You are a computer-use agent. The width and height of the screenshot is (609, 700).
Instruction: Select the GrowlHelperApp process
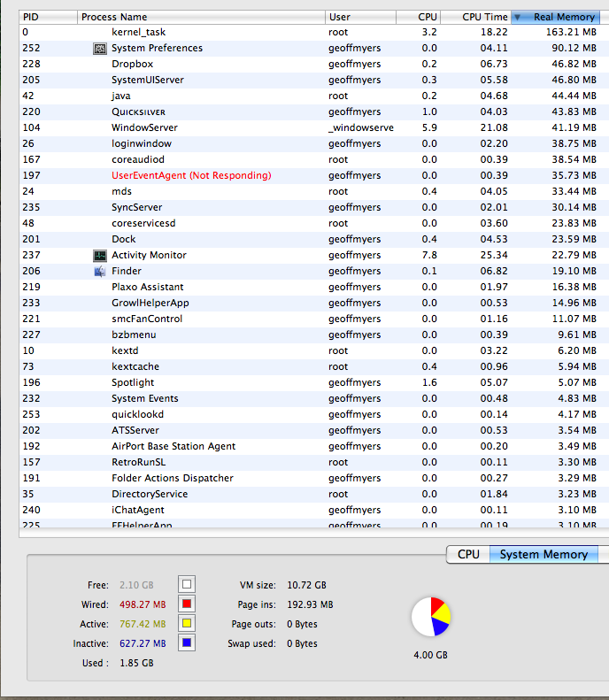coord(150,304)
